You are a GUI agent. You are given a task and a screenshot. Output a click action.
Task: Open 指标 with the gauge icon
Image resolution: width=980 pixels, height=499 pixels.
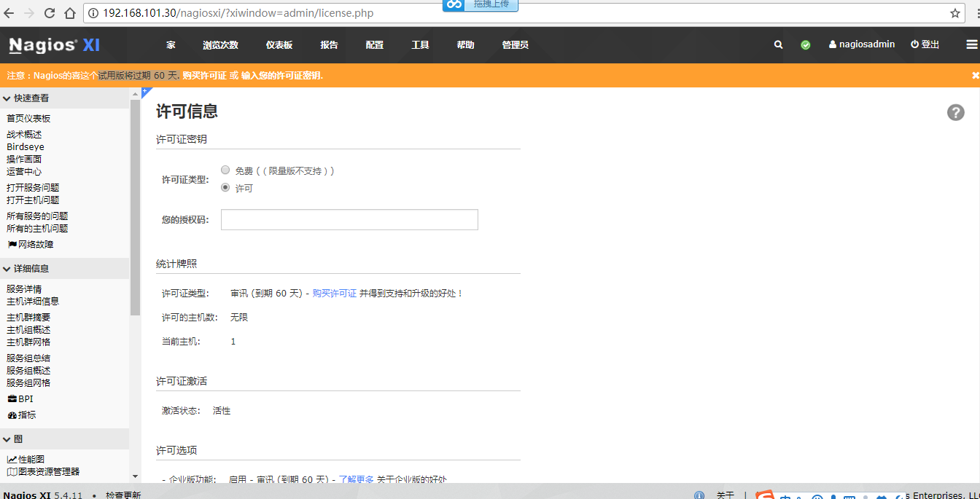(22, 415)
